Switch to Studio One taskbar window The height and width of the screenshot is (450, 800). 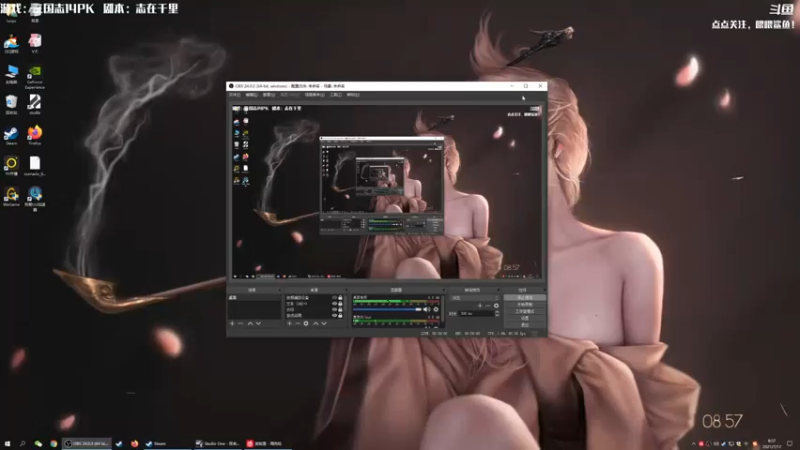(x=218, y=444)
